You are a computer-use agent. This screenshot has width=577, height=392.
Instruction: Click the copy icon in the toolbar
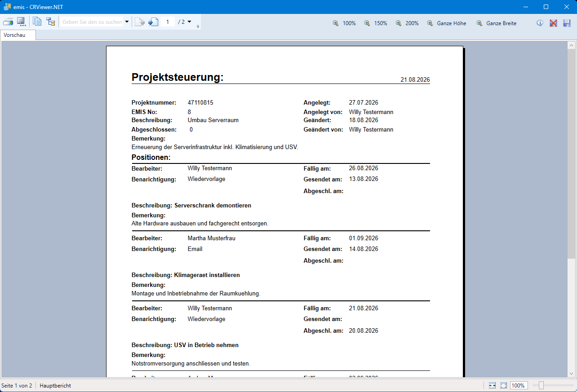[x=37, y=22]
